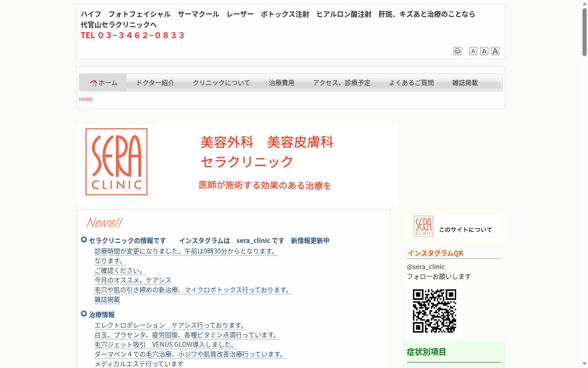The image size is (588, 368).
Task: Click the home icon in the navigation bar
Action: (x=93, y=83)
